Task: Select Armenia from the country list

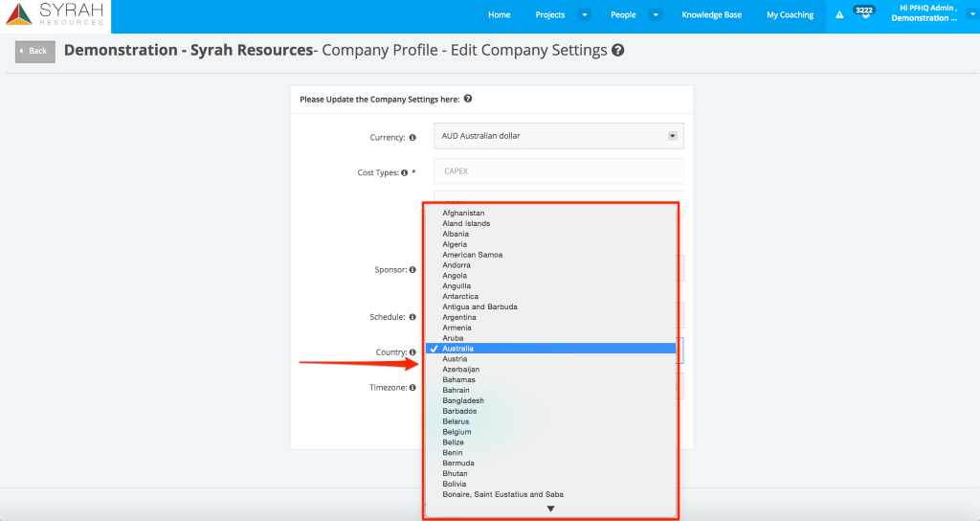Action: [x=550, y=328]
